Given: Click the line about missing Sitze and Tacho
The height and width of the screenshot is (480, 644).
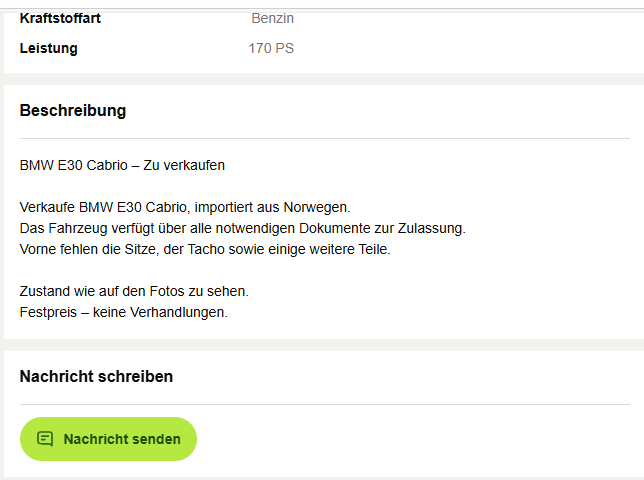Looking at the screenshot, I should (205, 249).
